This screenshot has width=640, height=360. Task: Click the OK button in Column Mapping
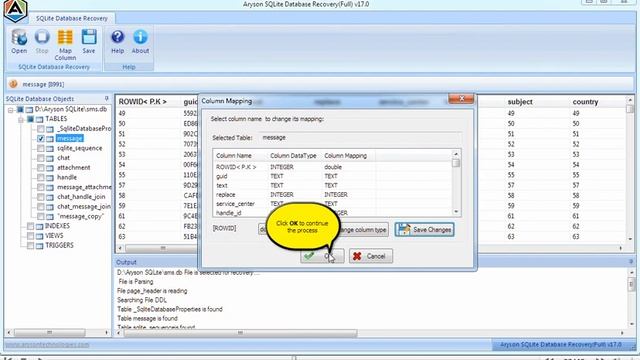(322, 256)
